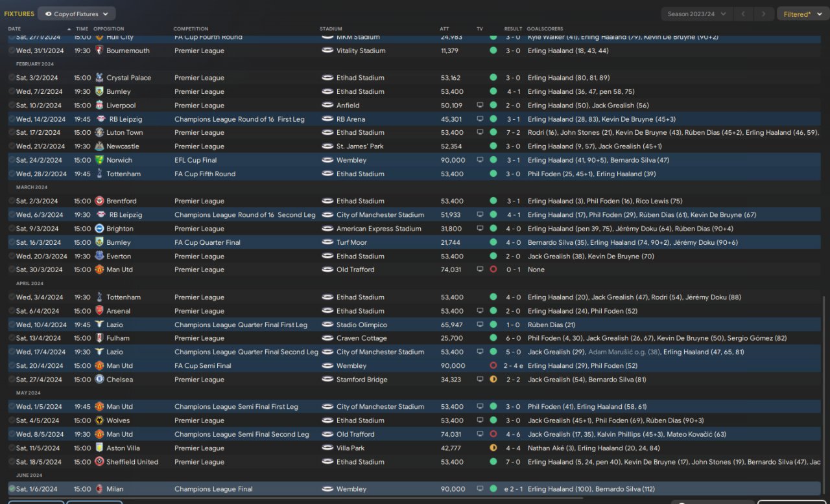Click the 50,109 attendance figure
Image resolution: width=830 pixels, height=504 pixels.
(x=451, y=105)
